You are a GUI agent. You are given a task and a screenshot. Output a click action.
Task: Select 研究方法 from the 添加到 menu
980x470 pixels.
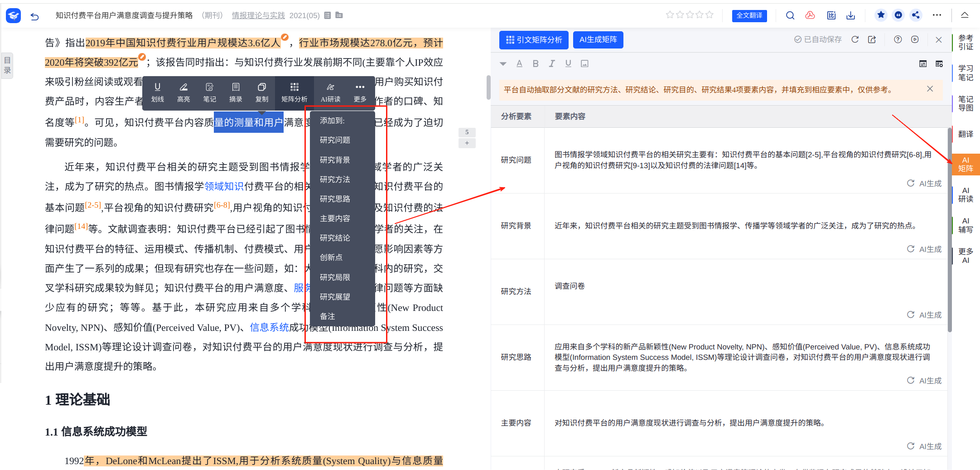point(335,179)
